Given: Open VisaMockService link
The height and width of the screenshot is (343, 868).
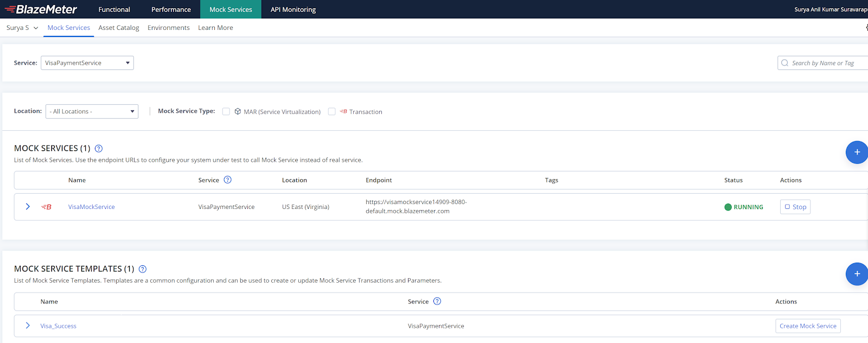Looking at the screenshot, I should point(91,207).
